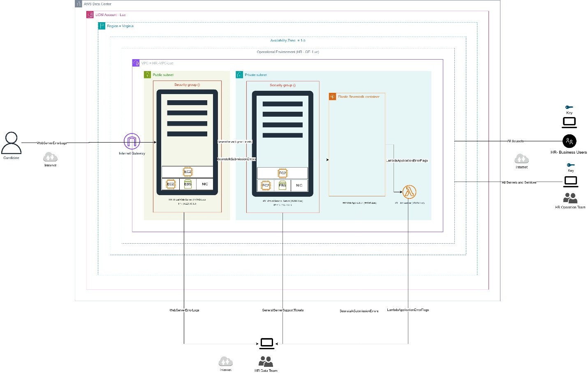Select the Key icon above HR Operation Team laptop
This screenshot has height=373, width=588.
pyautogui.click(x=571, y=165)
